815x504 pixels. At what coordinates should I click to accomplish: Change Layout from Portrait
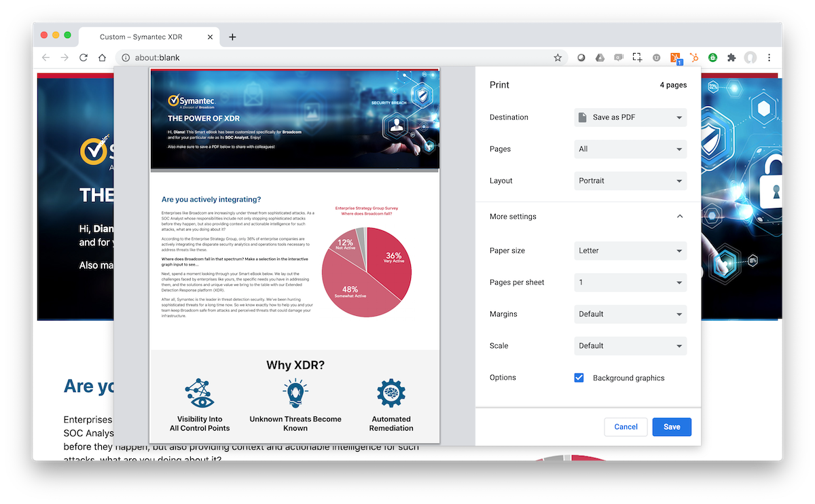tap(630, 181)
